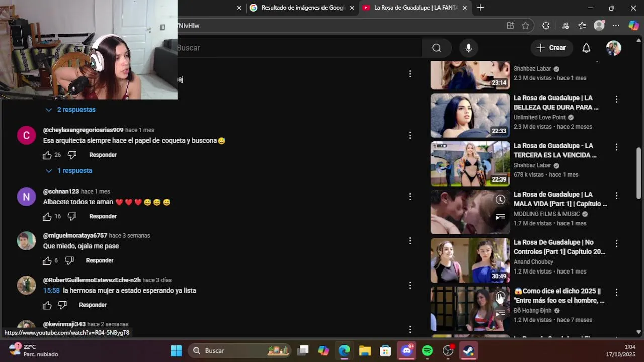
Task: Click the 'Crear' button
Action: coord(551,48)
